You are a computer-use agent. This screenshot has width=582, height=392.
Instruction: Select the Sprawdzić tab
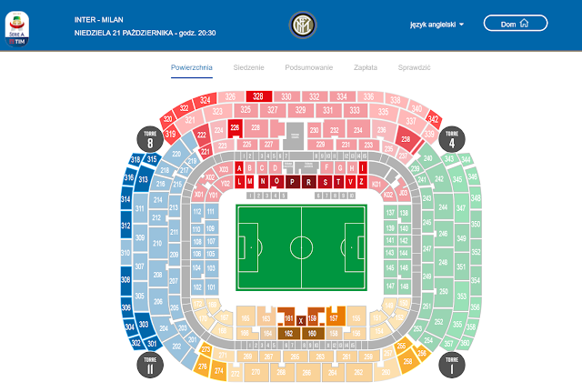(415, 67)
